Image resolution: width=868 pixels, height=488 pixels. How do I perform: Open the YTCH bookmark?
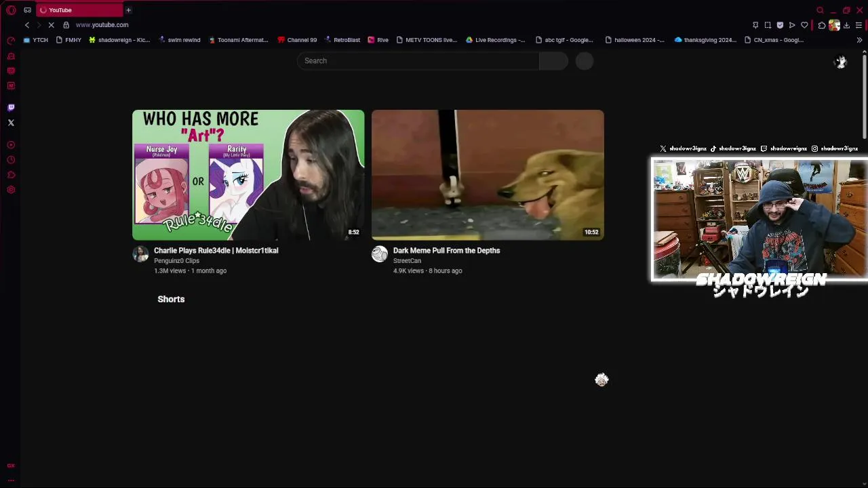(36, 40)
